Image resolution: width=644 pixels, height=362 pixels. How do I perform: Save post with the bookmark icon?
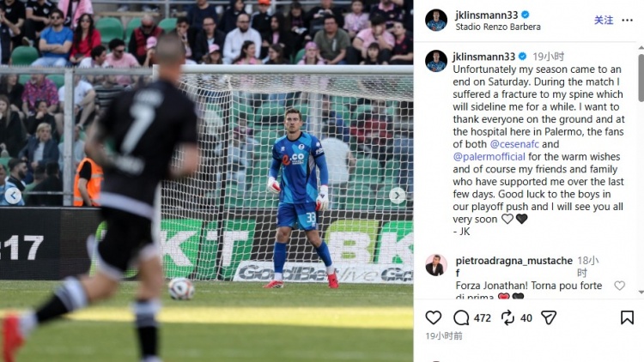[x=627, y=317]
